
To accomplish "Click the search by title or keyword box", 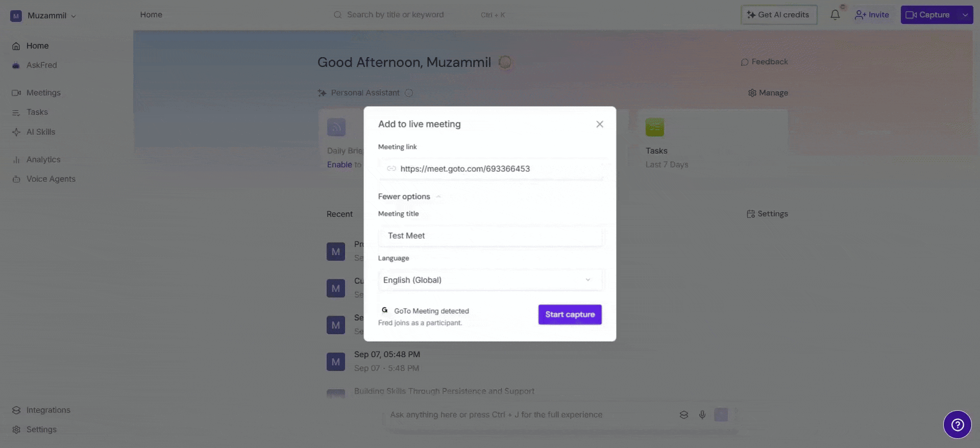I will pyautogui.click(x=419, y=15).
